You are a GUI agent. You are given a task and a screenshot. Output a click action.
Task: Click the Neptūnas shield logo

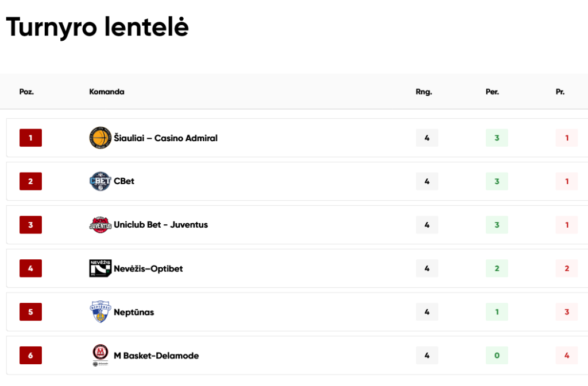pyautogui.click(x=100, y=311)
